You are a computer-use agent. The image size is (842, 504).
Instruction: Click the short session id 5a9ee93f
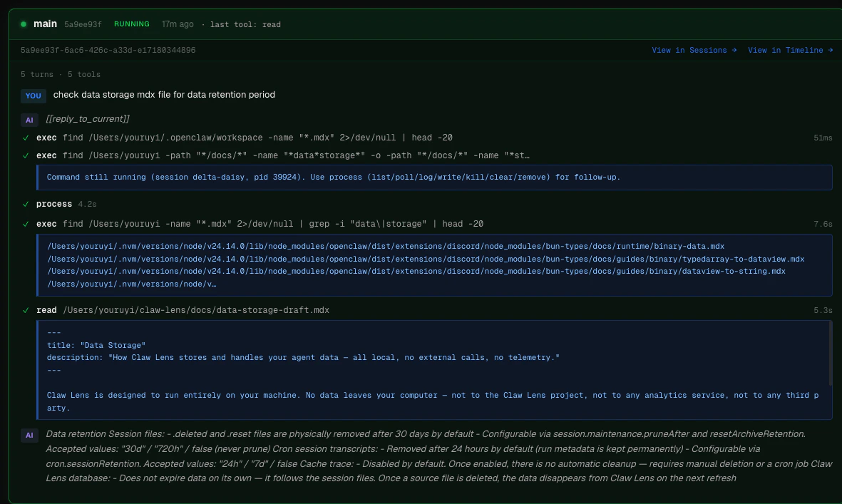click(83, 24)
